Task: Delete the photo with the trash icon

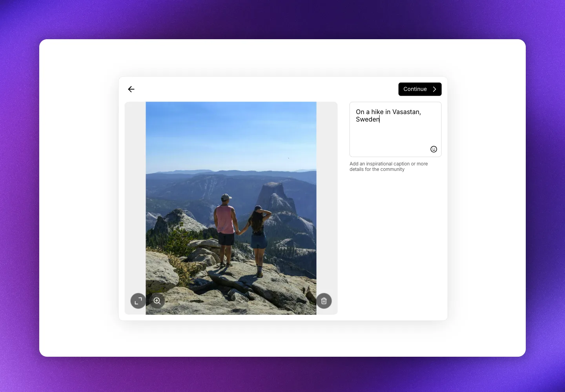Action: 324,301
